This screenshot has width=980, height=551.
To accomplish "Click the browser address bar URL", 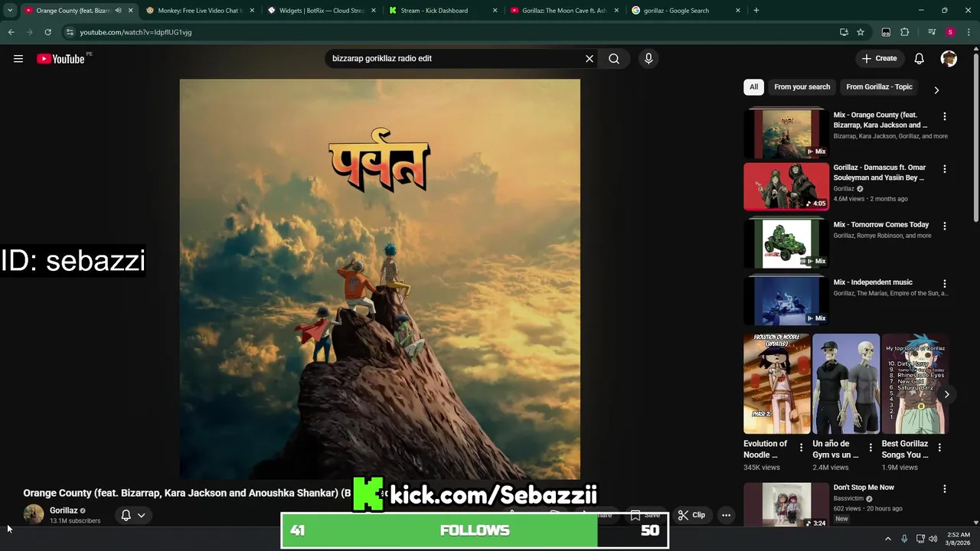I will [x=136, y=32].
